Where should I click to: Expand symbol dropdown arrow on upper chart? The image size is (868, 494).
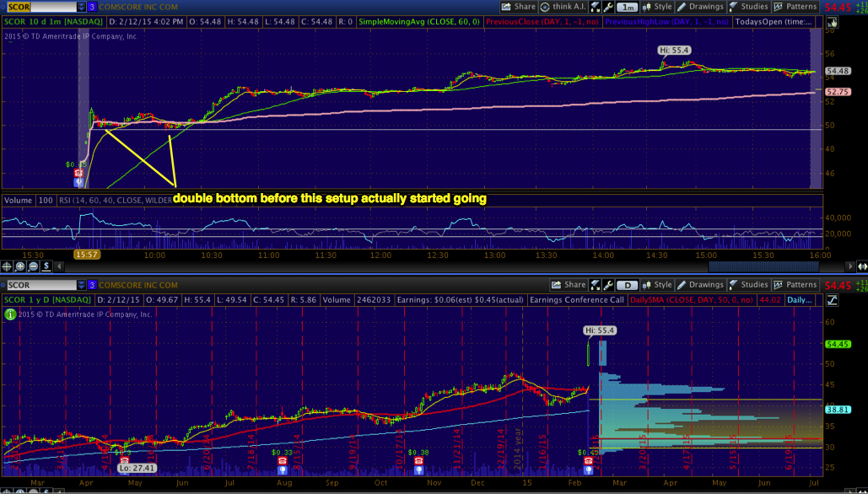tap(82, 7)
